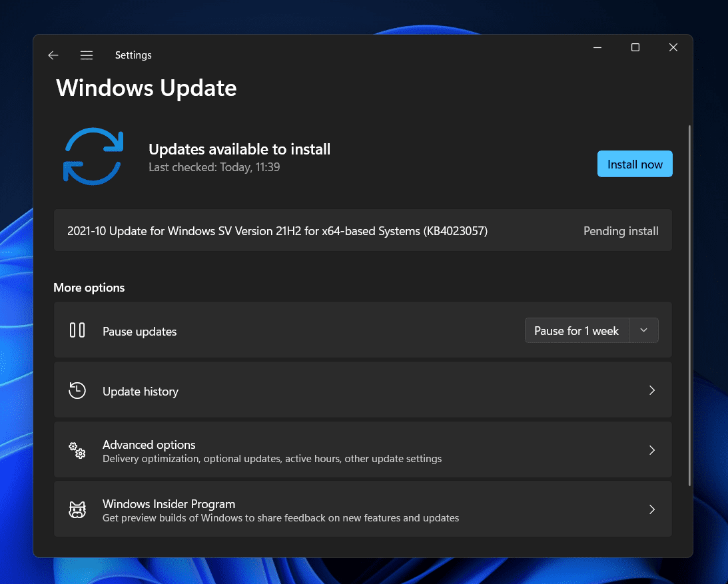
Task: Close the Settings window
Action: coord(673,47)
